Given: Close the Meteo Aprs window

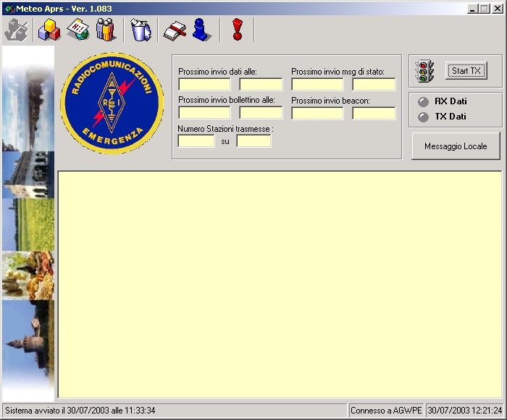Looking at the screenshot, I should (x=497, y=9).
